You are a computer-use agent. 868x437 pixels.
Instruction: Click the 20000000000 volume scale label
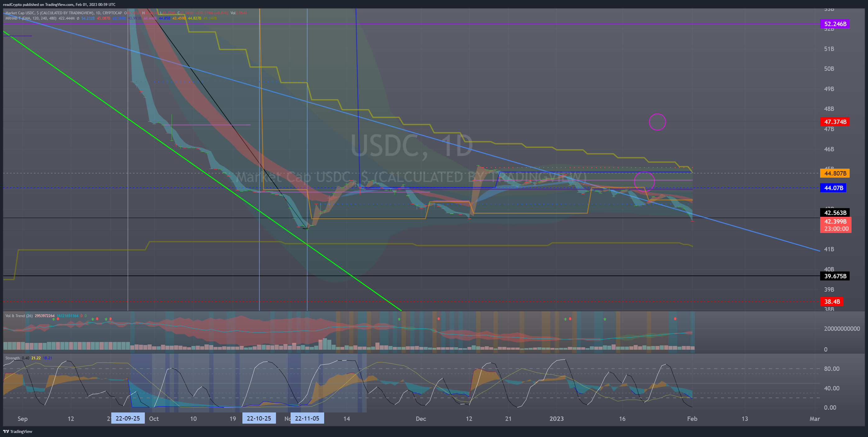[842, 329]
